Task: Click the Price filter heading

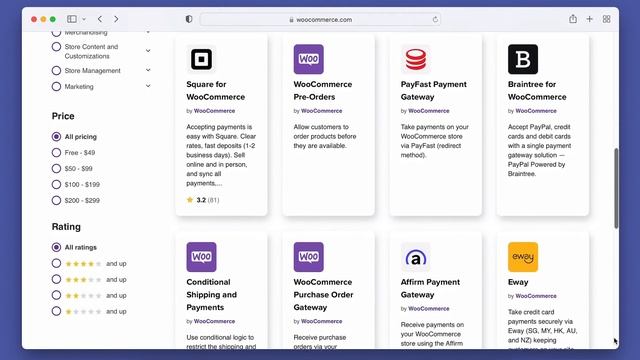Action: (x=63, y=116)
